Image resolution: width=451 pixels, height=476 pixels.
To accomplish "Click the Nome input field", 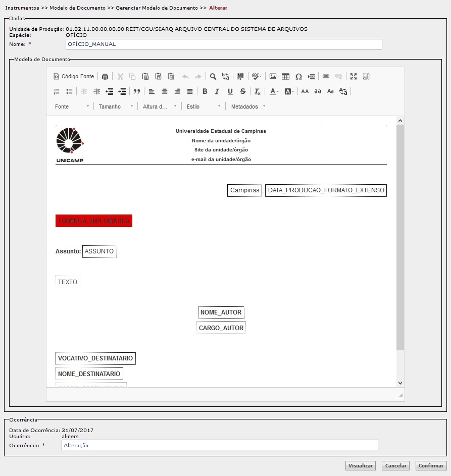I will (x=224, y=44).
